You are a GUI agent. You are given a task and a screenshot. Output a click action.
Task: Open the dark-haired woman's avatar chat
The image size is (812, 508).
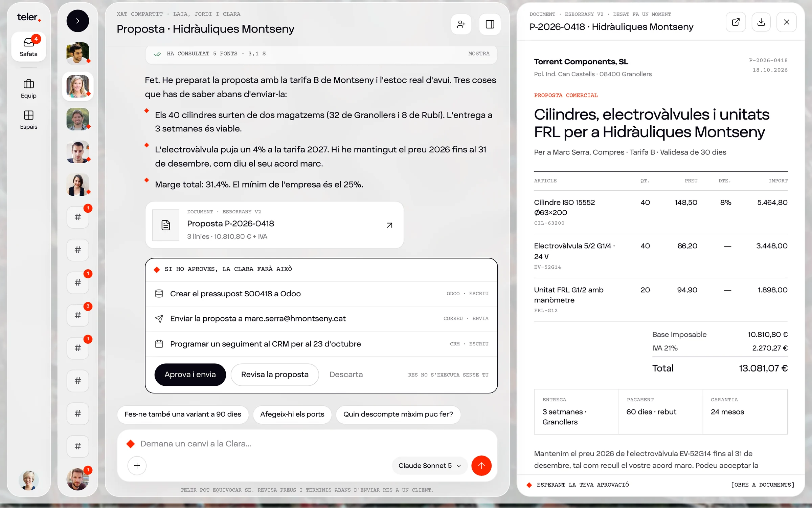tap(78, 185)
